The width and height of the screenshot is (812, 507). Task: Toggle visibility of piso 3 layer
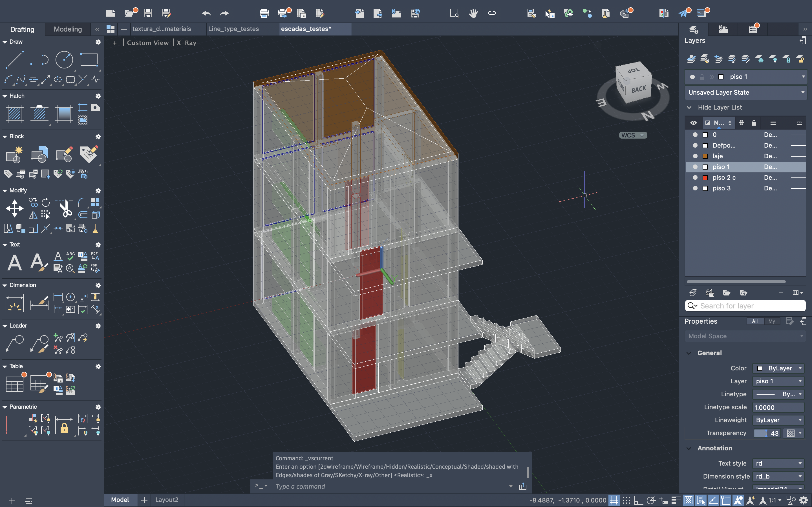(x=695, y=188)
